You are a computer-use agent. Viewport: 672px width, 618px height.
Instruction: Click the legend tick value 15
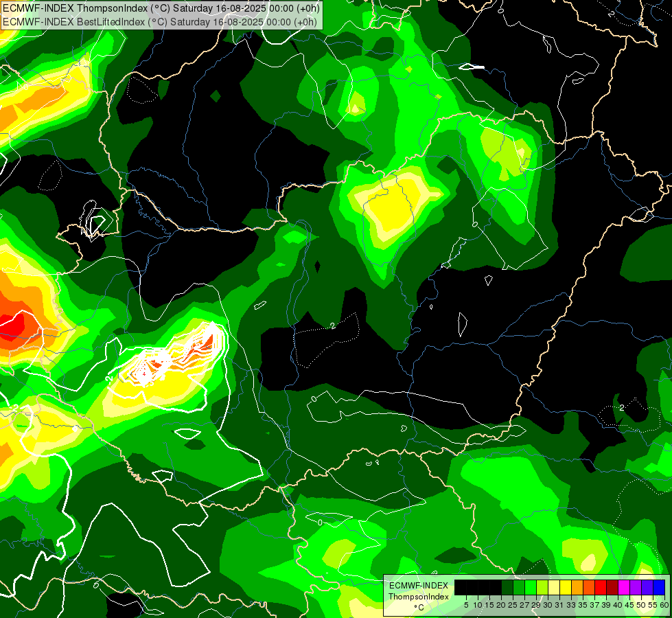[489, 605]
